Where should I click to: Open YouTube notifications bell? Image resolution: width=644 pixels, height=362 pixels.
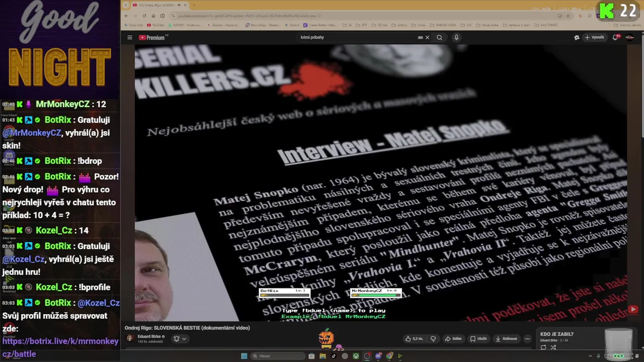[615, 37]
